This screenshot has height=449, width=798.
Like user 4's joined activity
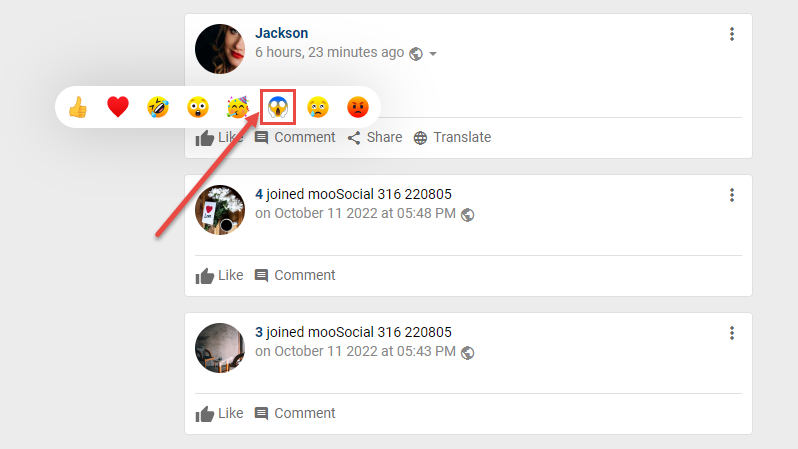(219, 275)
